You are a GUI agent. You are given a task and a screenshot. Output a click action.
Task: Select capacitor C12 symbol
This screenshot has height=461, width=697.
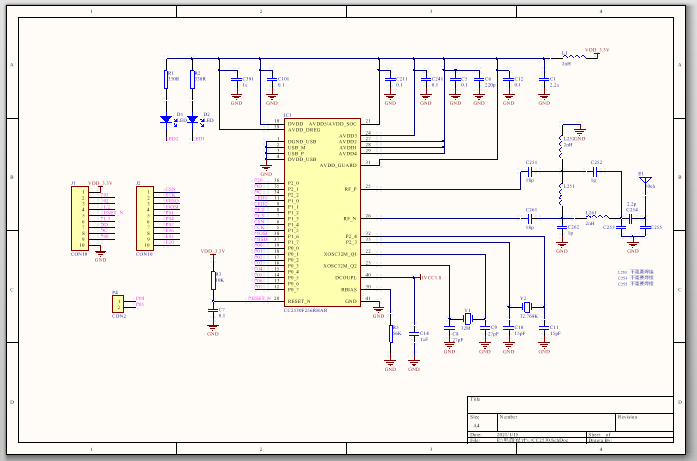point(509,80)
